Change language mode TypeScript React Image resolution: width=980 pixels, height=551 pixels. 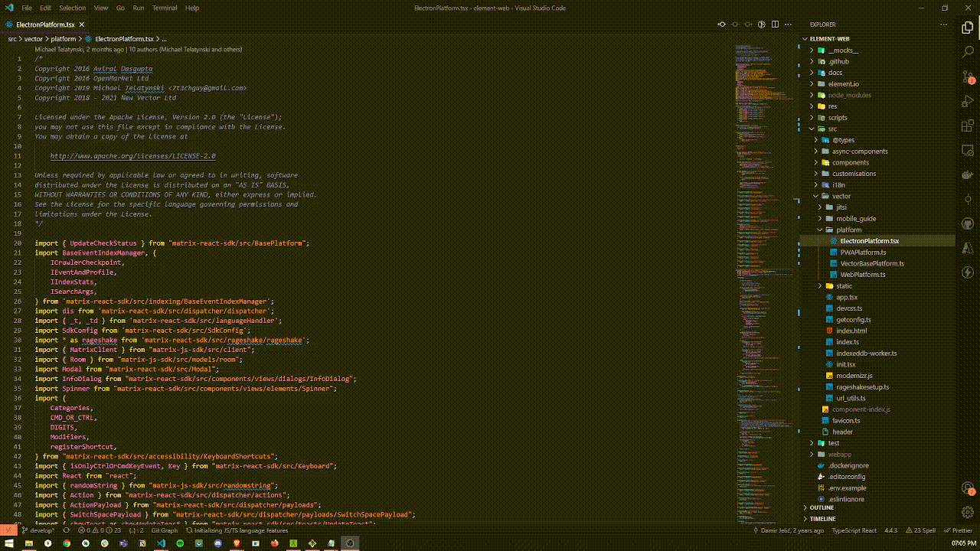(x=854, y=530)
